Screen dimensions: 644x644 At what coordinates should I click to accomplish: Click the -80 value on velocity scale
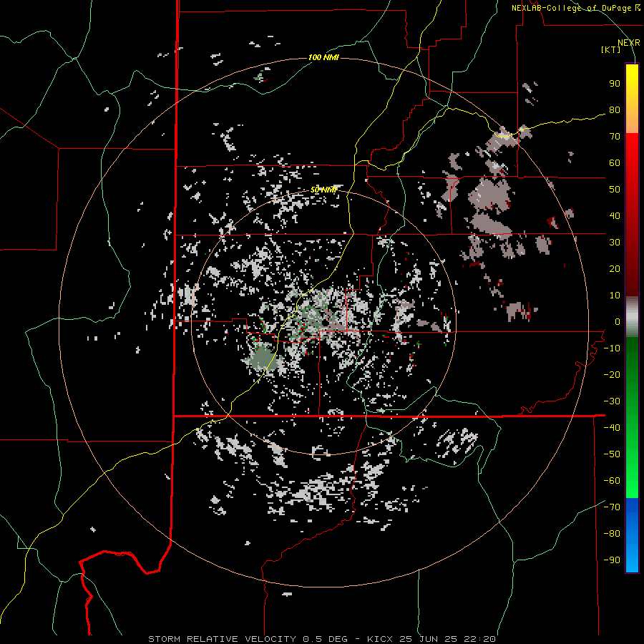pos(612,534)
